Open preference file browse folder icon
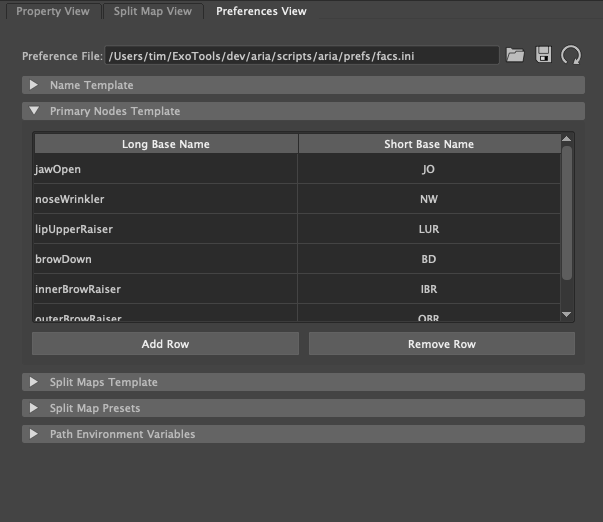 (515, 55)
